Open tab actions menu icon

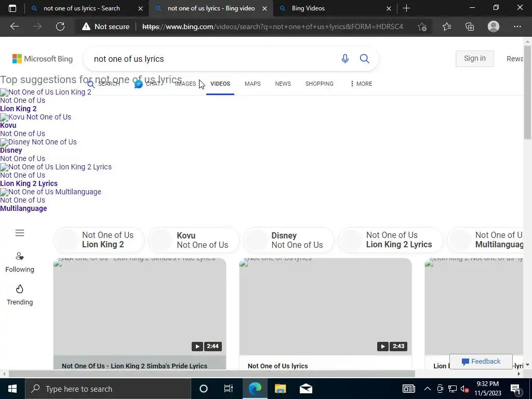pyautogui.click(x=12, y=8)
